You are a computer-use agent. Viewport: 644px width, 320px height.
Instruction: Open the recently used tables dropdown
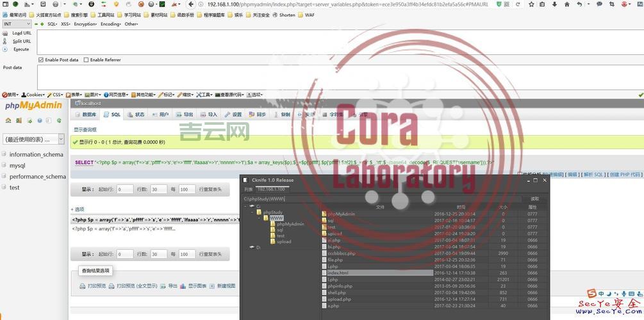(x=34, y=139)
